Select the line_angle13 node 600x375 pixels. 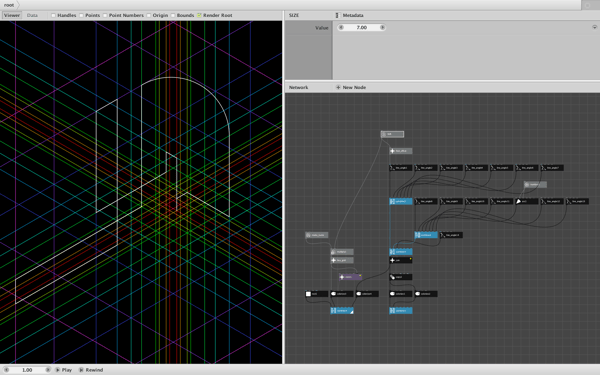point(577,201)
